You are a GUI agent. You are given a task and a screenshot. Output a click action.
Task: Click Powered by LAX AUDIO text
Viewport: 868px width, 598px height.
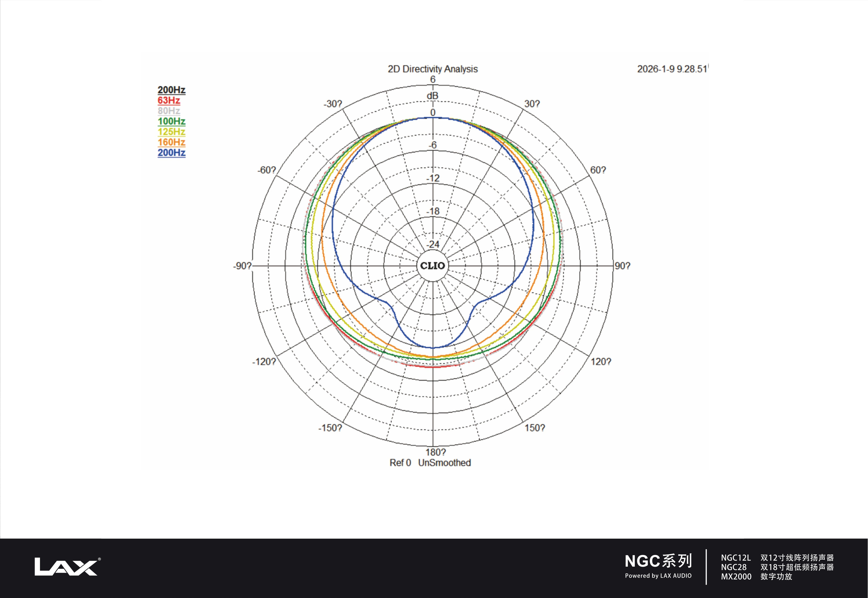tap(658, 576)
